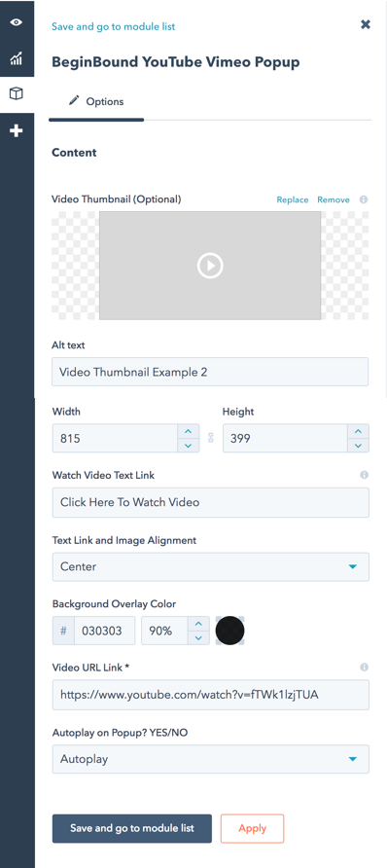The image size is (387, 868).
Task: Increase Height using the up arrow
Action: [x=358, y=431]
